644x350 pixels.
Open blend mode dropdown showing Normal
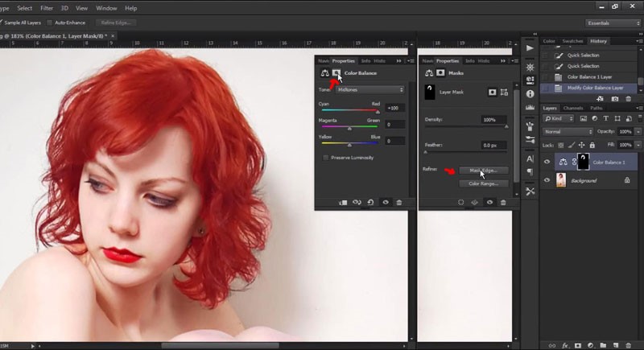[x=568, y=132]
